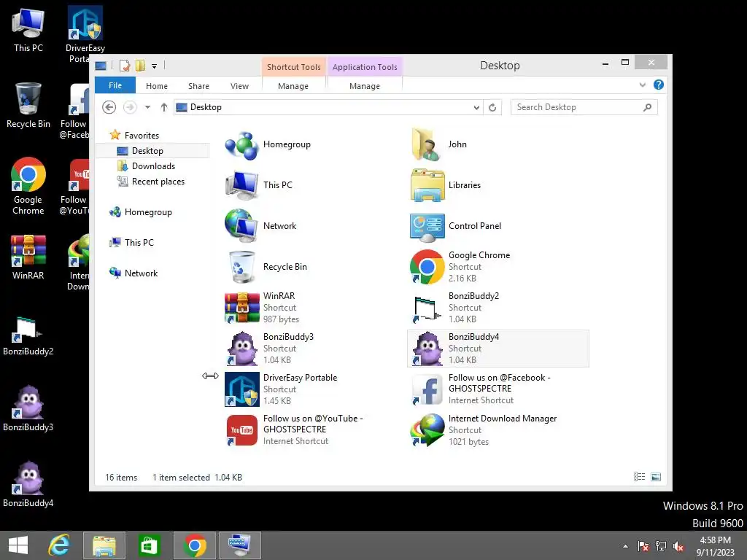The width and height of the screenshot is (747, 560).
Task: Open Windows Store from taskbar
Action: (x=149, y=545)
